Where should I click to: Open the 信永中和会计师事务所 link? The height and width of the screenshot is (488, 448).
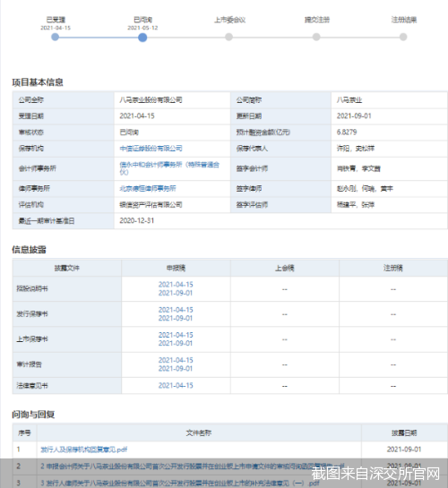pos(169,168)
